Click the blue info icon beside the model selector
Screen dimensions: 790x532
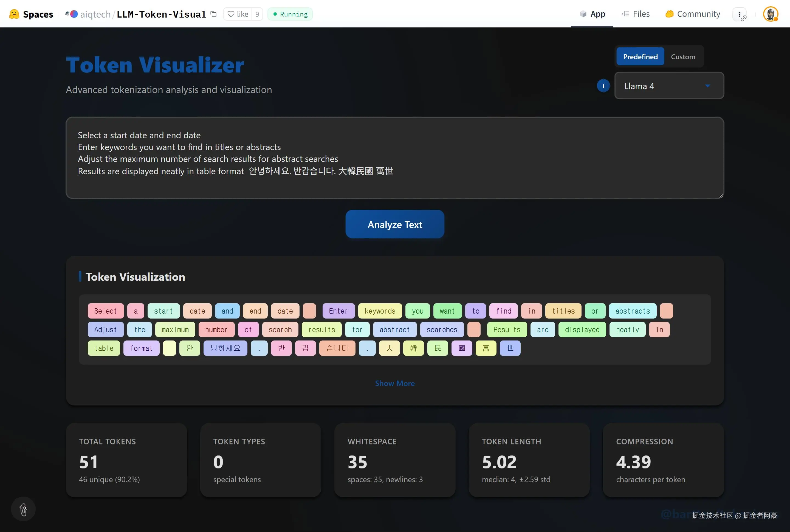point(603,86)
